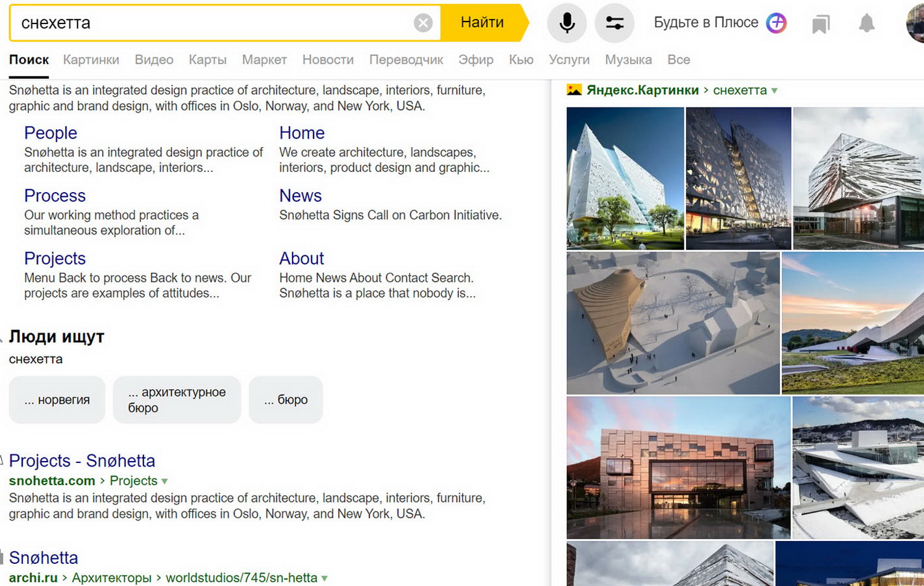Open the Карты tab

point(208,60)
